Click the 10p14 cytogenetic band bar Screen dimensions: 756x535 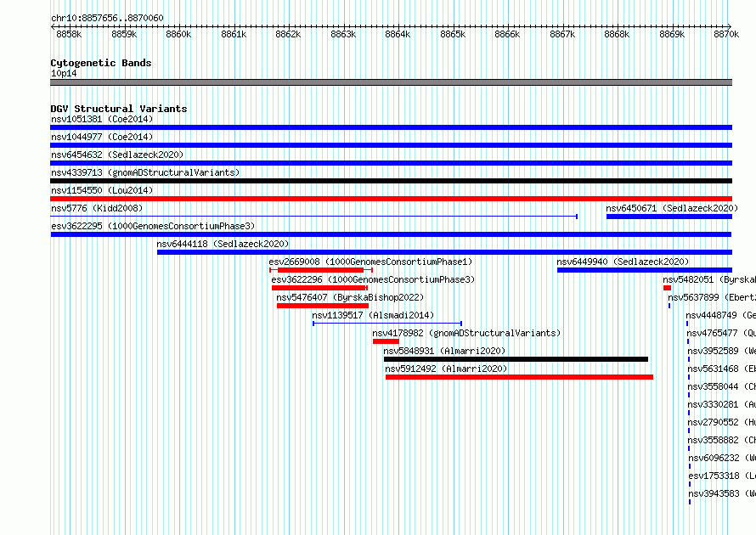[391, 82]
